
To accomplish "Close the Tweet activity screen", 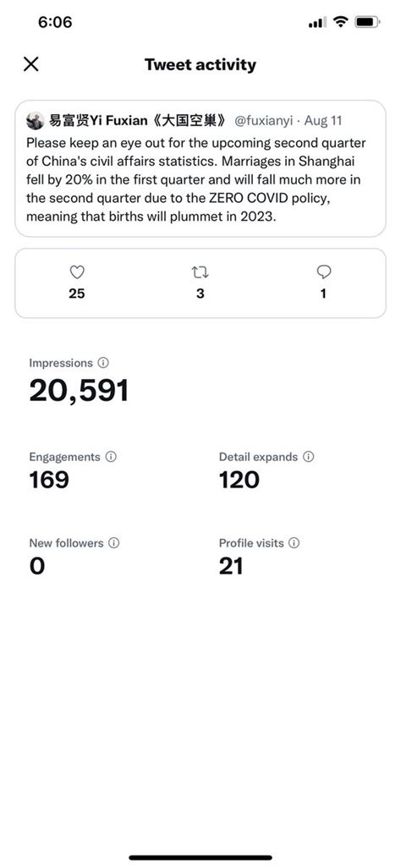I will click(x=31, y=64).
